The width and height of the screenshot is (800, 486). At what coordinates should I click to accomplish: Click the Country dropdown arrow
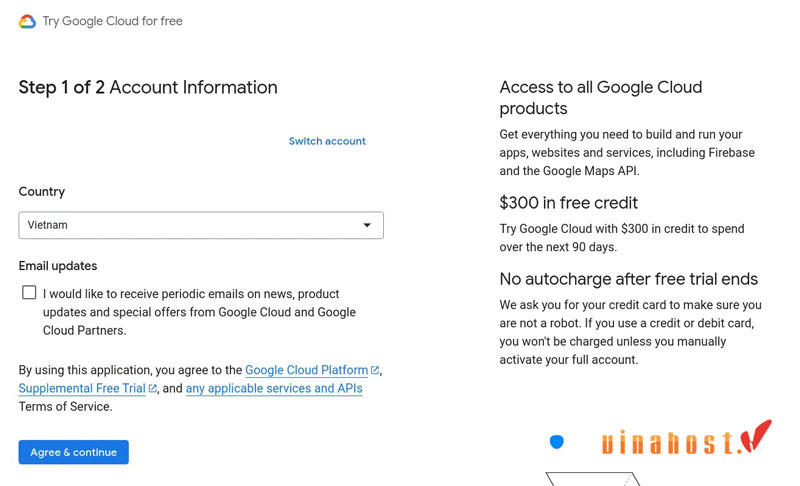(367, 225)
